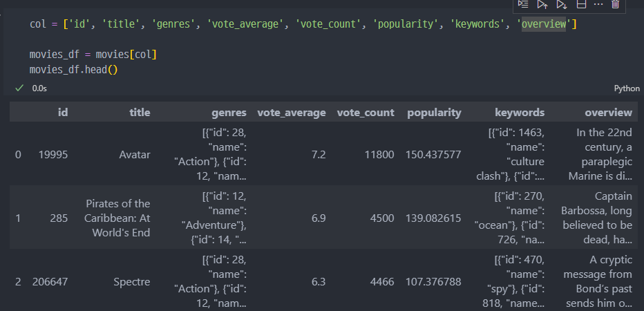Viewport: 644px width, 311px height.
Task: Execute cells above with toolbar icon
Action: point(543,4)
